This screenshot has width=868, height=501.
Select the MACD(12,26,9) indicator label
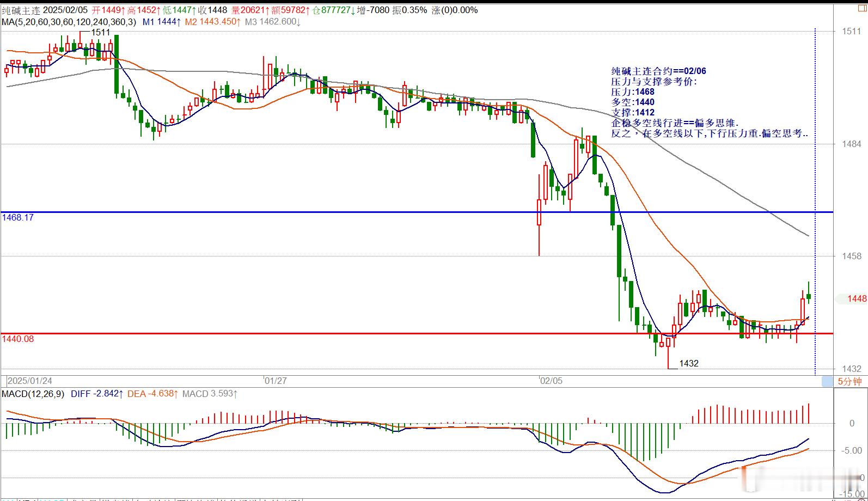tap(33, 394)
